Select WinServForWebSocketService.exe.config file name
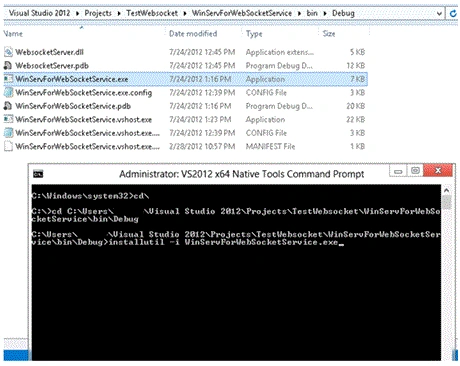The image size is (460, 366). pyautogui.click(x=83, y=93)
